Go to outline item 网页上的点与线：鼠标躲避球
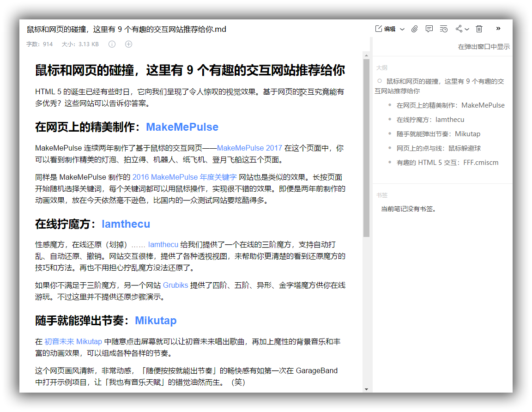This screenshot has width=532, height=412. tap(438, 148)
